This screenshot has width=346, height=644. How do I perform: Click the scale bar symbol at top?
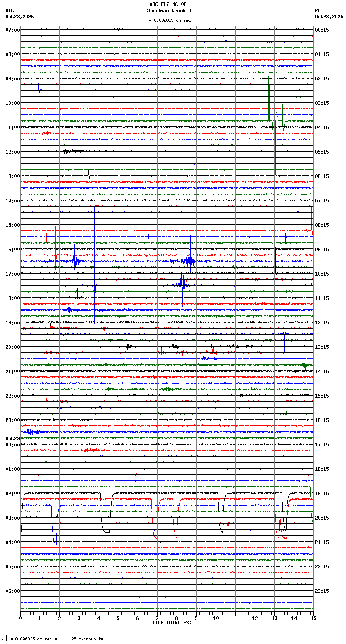(x=145, y=19)
